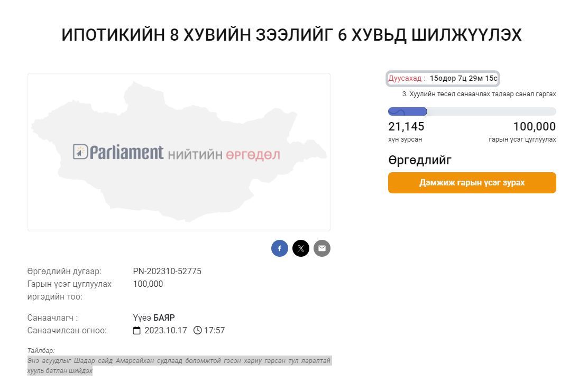The width and height of the screenshot is (588, 383).
Task: Share the petition on X (Twitter)
Action: 301,248
